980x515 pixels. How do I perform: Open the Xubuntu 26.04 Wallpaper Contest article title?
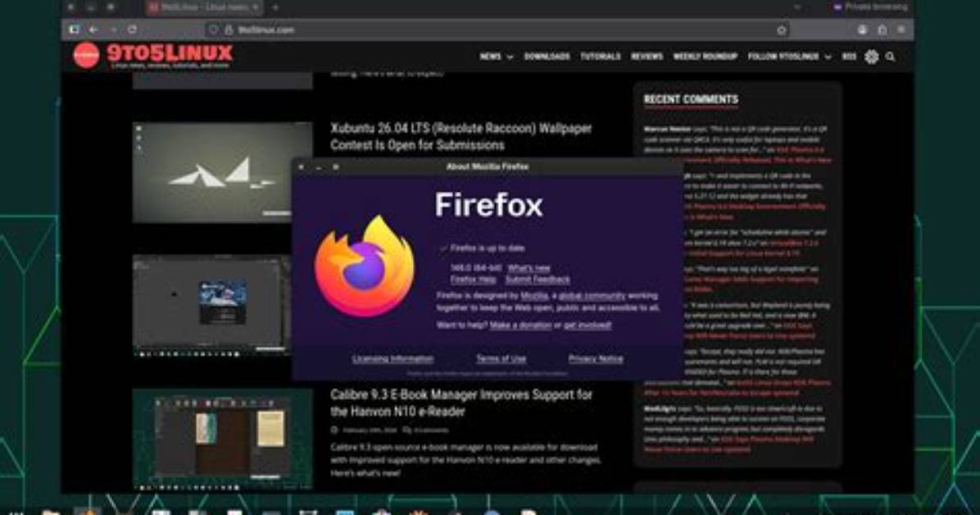(x=461, y=136)
